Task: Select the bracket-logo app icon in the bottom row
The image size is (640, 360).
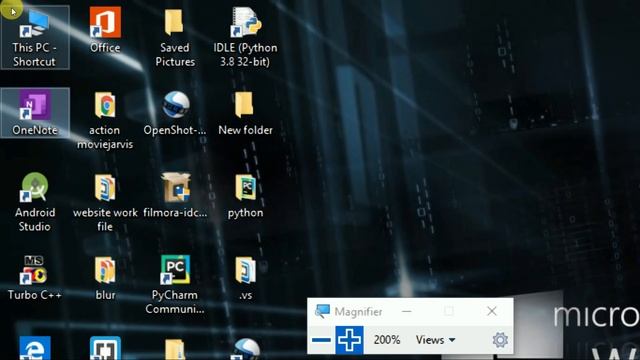Action: tap(105, 348)
